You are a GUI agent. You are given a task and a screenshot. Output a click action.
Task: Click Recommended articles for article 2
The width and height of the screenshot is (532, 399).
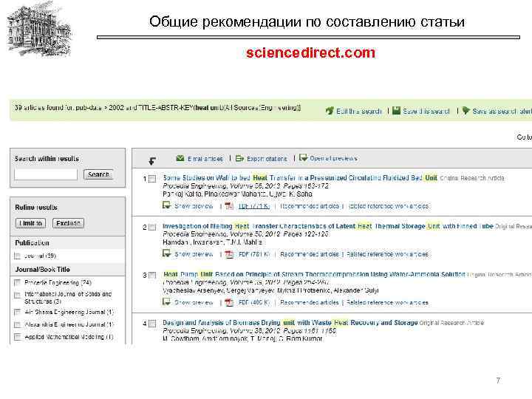[x=310, y=254]
